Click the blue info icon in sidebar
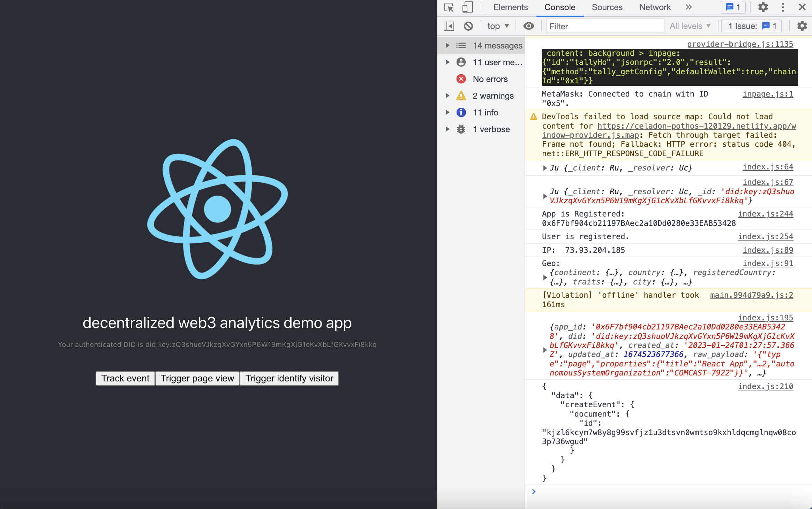The width and height of the screenshot is (812, 509). coord(461,112)
